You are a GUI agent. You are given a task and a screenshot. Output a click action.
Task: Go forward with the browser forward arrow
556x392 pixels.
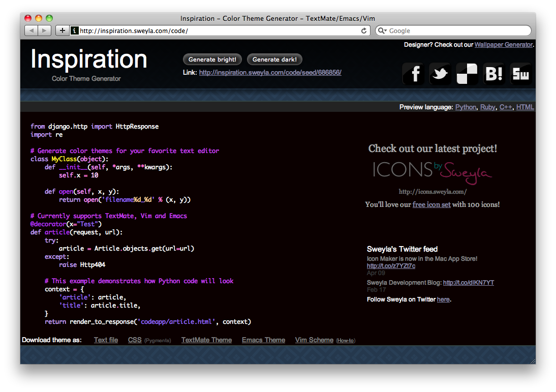pyautogui.click(x=44, y=31)
